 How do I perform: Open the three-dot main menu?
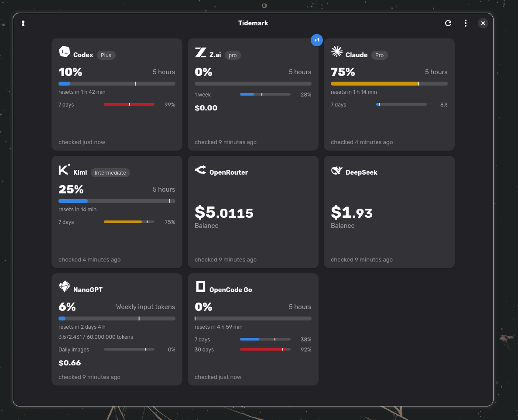coord(466,23)
